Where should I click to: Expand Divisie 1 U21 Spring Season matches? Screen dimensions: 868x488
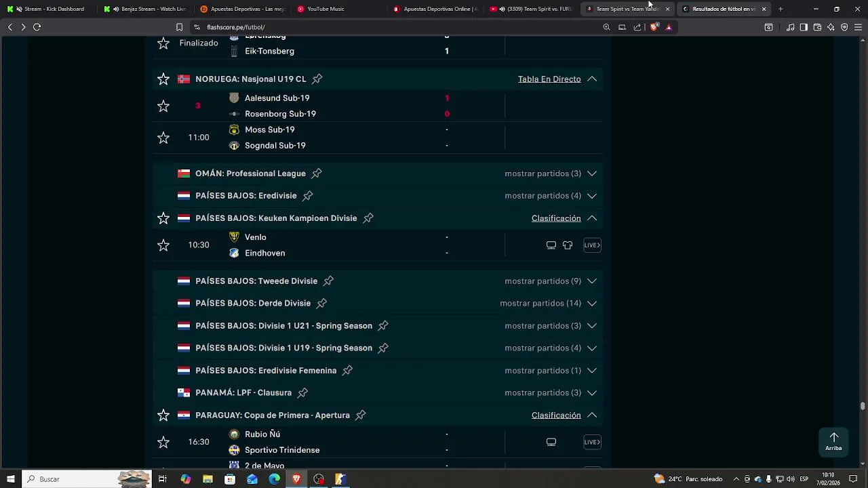tap(592, 326)
